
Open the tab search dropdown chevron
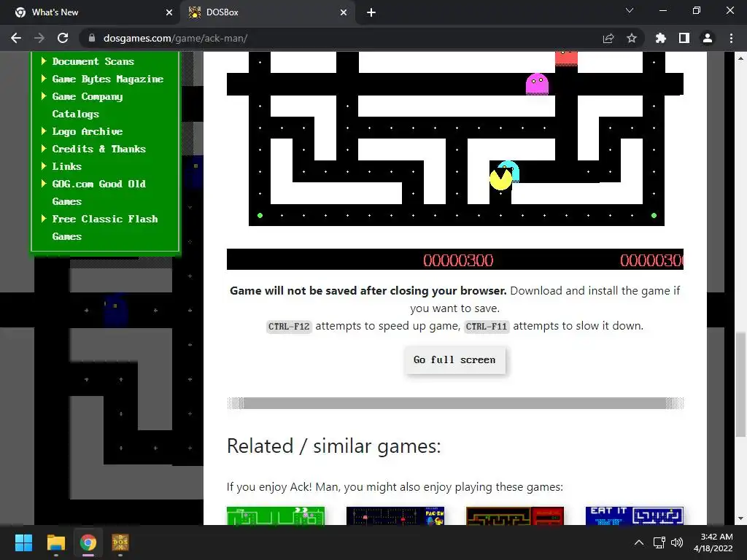click(x=630, y=10)
